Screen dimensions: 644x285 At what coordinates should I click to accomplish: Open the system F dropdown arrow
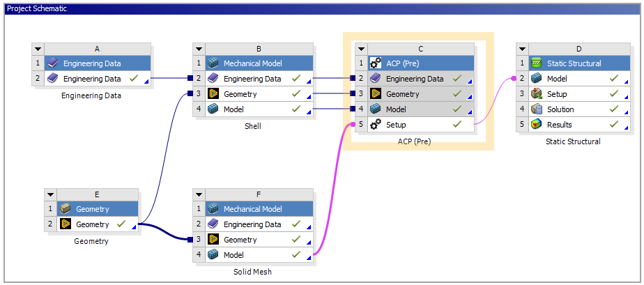199,194
